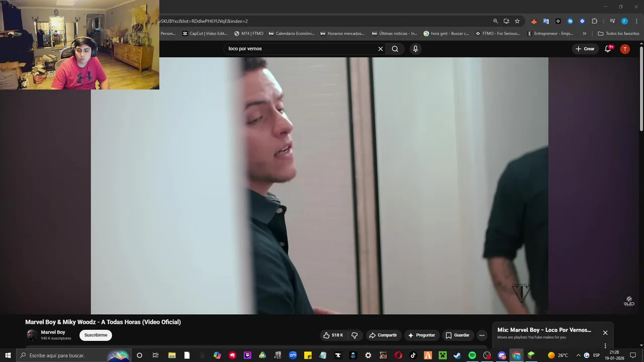Show hidden system tray icons
644x362 pixels.
[578, 355]
